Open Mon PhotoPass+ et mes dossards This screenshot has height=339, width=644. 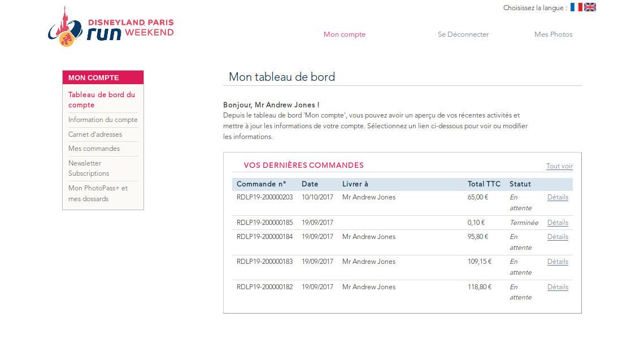pos(98,193)
